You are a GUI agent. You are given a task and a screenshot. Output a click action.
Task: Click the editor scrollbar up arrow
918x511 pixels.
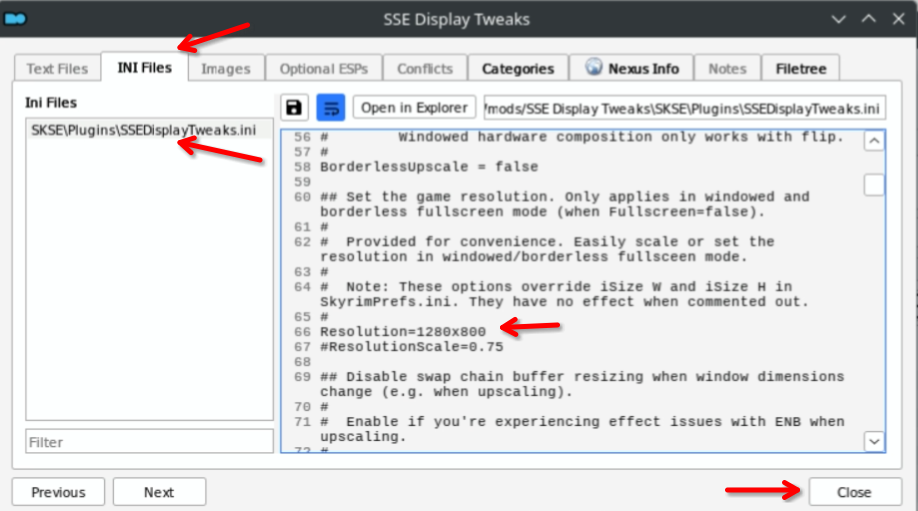874,141
